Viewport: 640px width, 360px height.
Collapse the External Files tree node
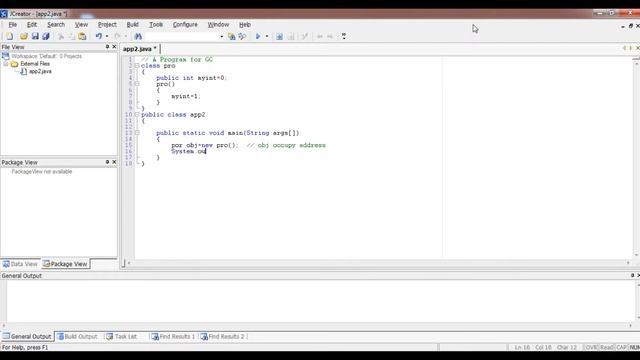6,64
